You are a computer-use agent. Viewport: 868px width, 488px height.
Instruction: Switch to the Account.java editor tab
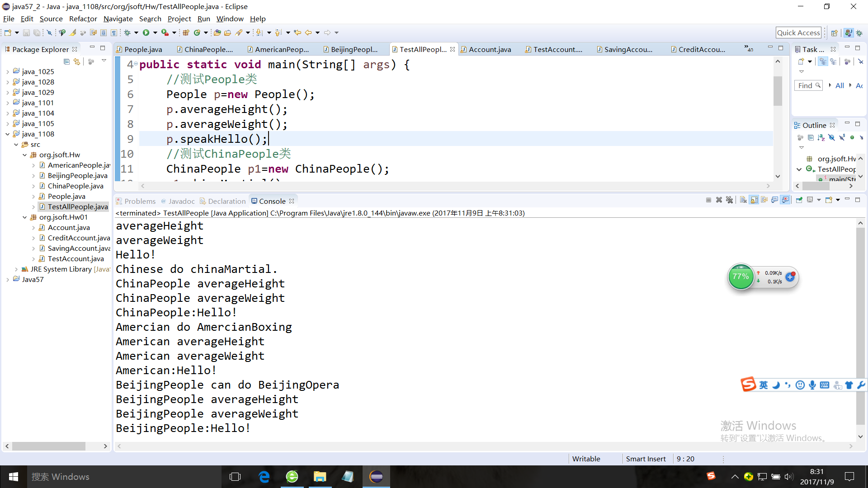pos(490,50)
